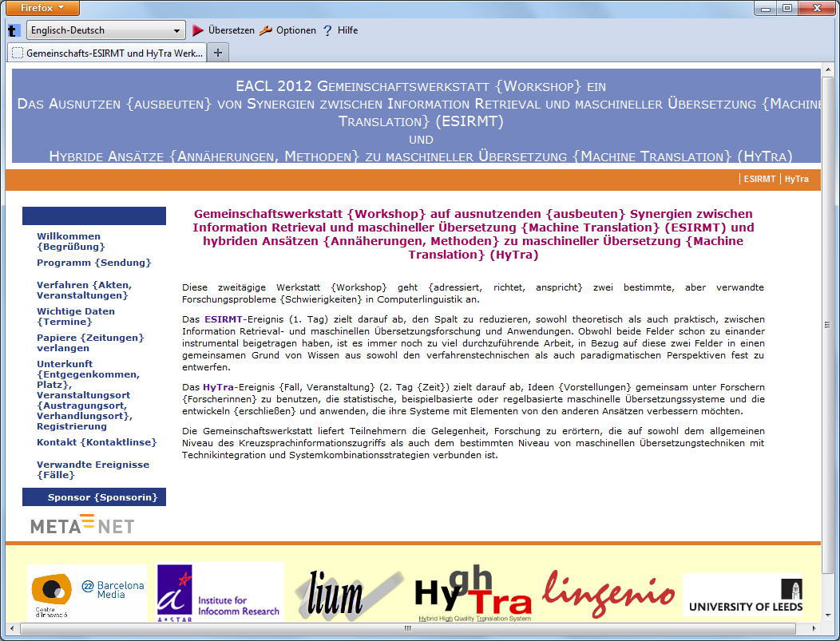Image resolution: width=840 pixels, height=641 pixels.
Task: Click the META-NET sponsor logo
Action: [x=82, y=524]
